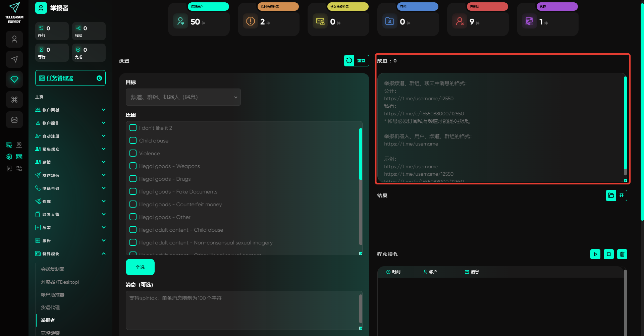This screenshot has width=644, height=336.
Task: Open 会话复制器 in the submenu
Action: pyautogui.click(x=53, y=269)
